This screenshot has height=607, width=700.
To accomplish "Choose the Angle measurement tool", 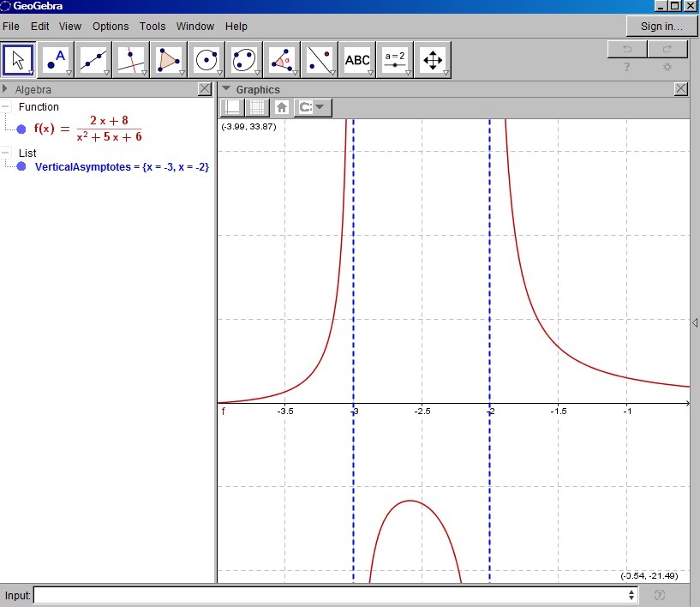I will click(x=281, y=59).
